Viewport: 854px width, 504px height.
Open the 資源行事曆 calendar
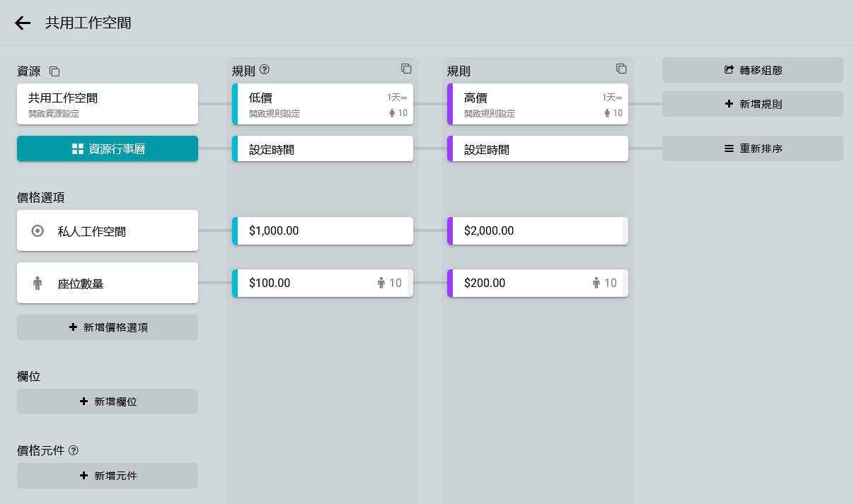pyautogui.click(x=108, y=148)
